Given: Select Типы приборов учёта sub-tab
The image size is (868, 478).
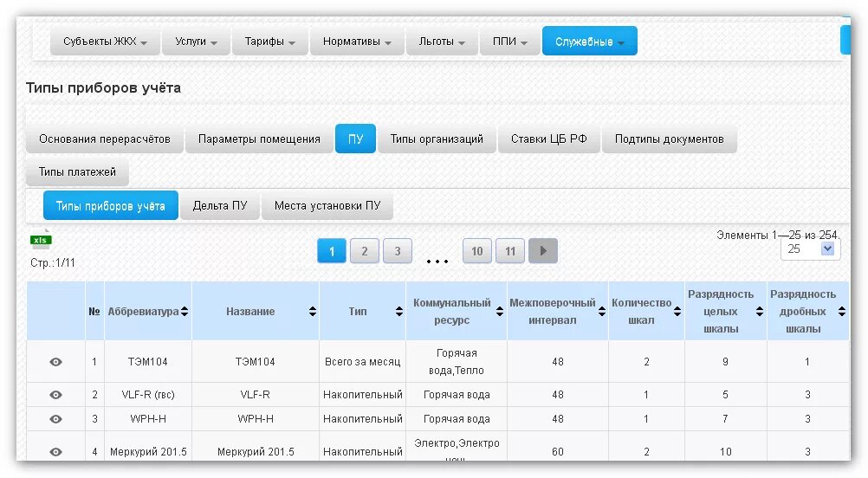Looking at the screenshot, I should 111,206.
